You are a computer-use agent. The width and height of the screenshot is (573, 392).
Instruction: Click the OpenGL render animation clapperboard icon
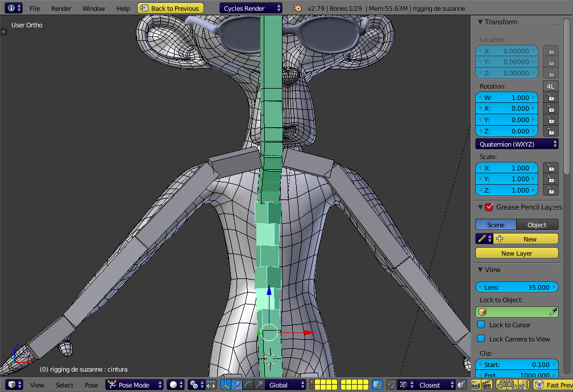[487, 385]
